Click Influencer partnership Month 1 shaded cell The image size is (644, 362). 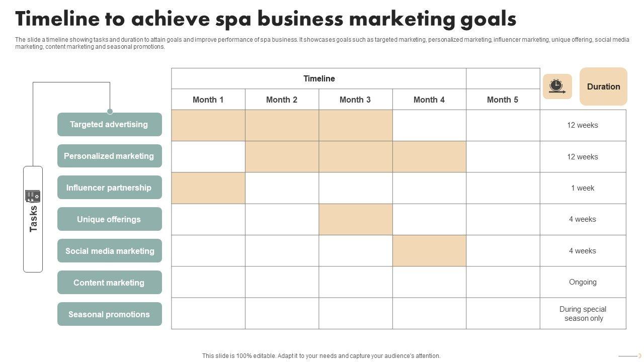tap(208, 188)
